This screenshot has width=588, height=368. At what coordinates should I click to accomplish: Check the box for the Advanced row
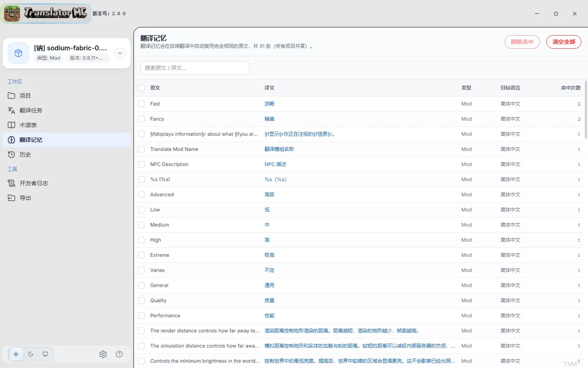point(141,195)
